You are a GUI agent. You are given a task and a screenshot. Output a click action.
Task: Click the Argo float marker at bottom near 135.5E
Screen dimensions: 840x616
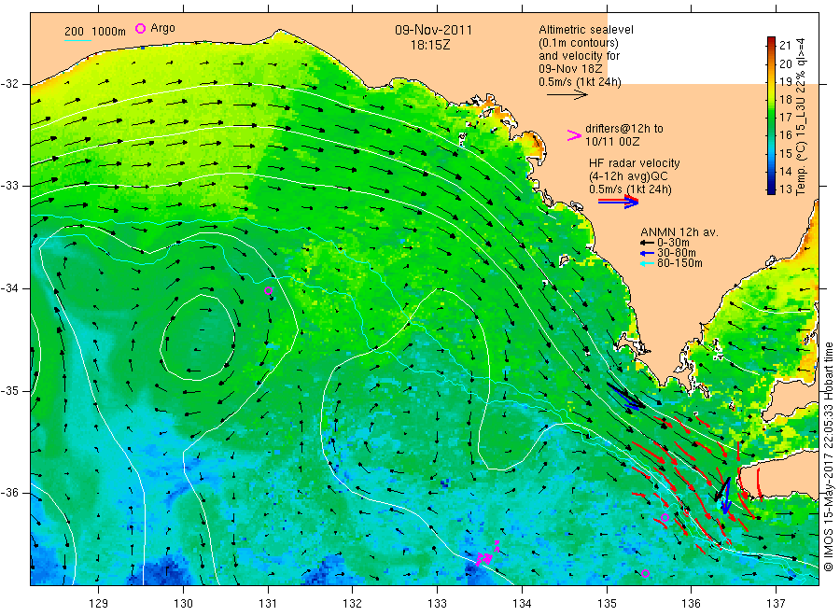(x=646, y=574)
